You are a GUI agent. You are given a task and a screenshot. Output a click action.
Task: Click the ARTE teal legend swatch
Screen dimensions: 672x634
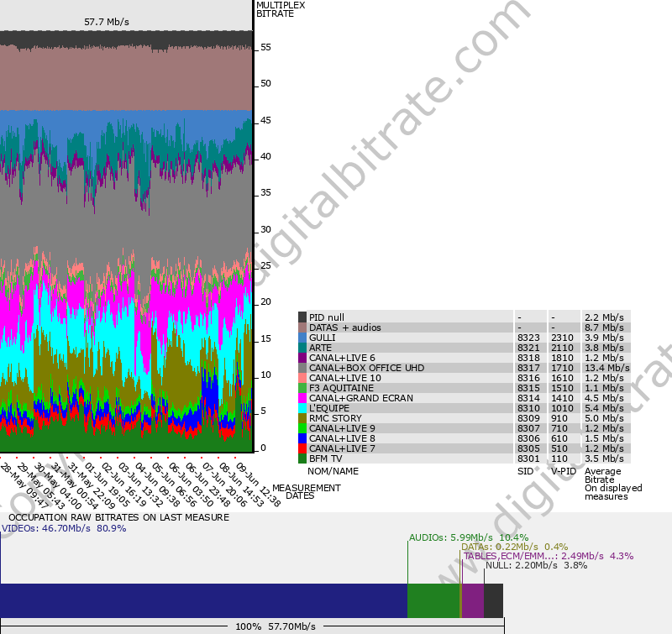(302, 348)
